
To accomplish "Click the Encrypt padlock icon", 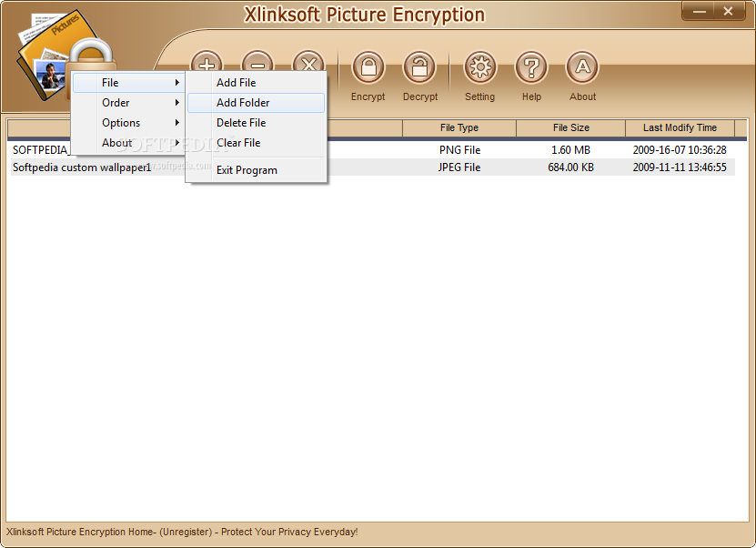I will point(368,67).
